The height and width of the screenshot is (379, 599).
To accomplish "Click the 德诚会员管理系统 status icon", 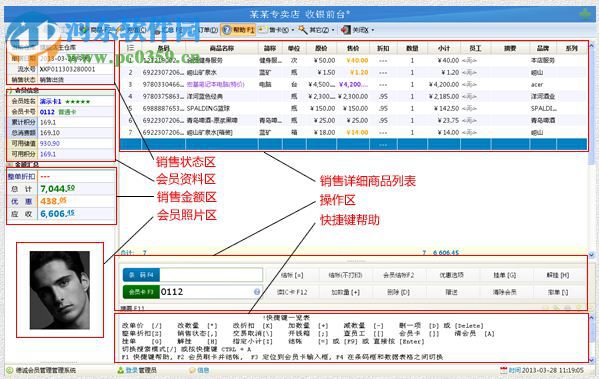I will (9, 370).
